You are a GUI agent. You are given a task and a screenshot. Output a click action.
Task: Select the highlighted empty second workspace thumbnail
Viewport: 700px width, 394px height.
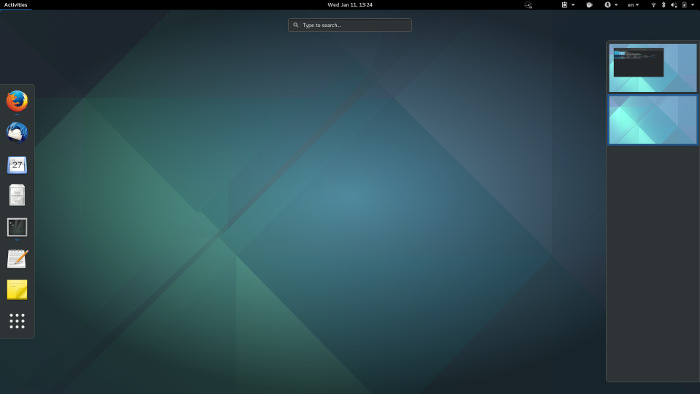[x=652, y=120]
